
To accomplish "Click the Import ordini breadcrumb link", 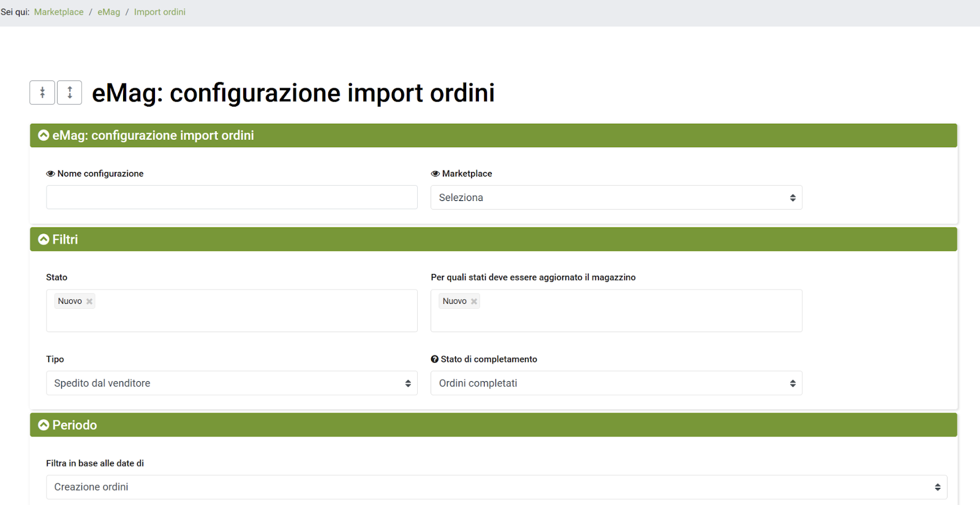I will (160, 12).
